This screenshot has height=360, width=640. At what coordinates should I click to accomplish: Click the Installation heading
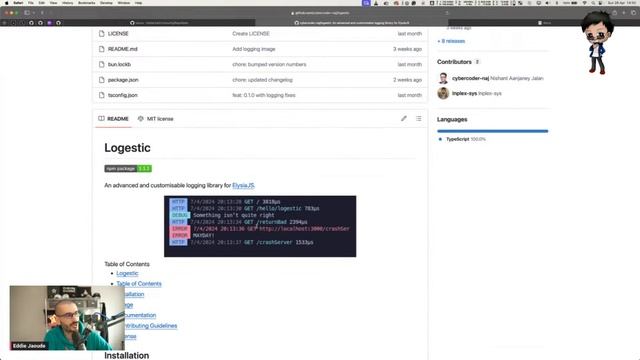pos(127,356)
